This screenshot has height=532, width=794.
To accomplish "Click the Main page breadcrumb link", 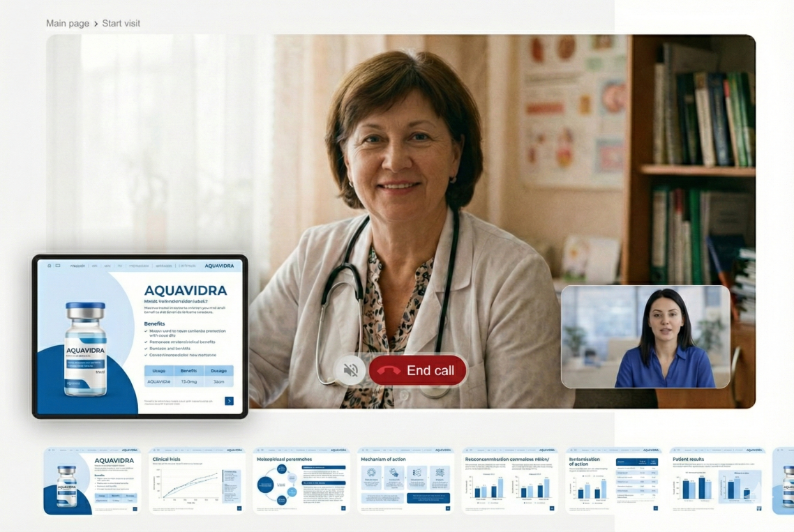I will tap(68, 23).
